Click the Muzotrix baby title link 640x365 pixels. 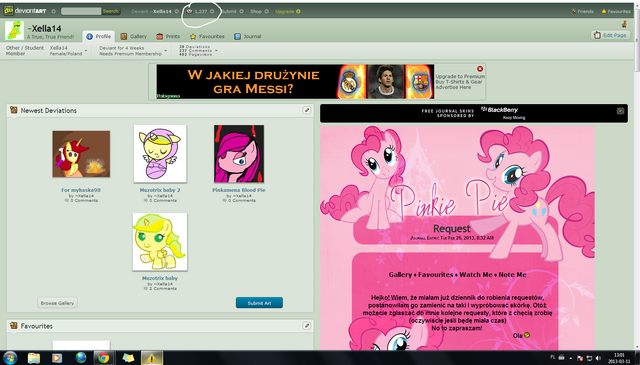click(160, 278)
